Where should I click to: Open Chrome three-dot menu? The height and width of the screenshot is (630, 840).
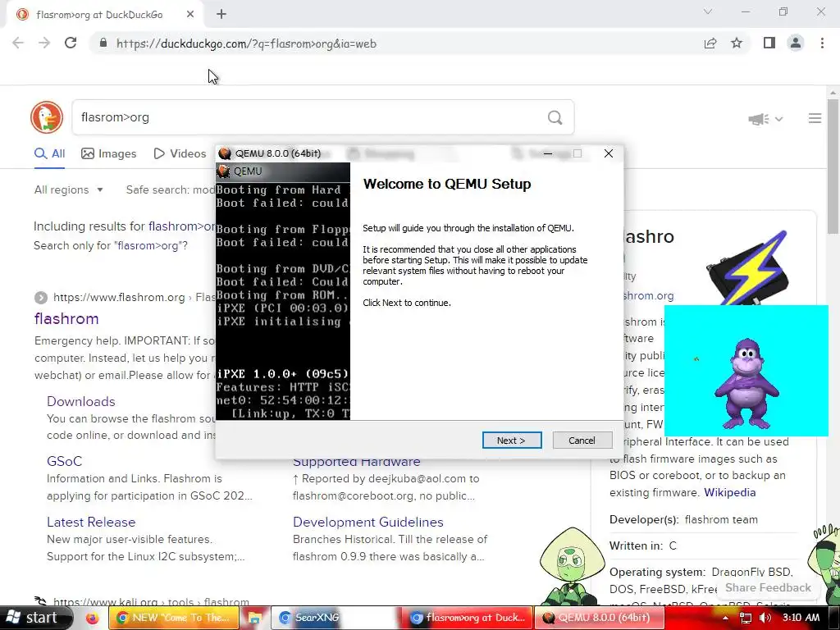click(x=822, y=43)
